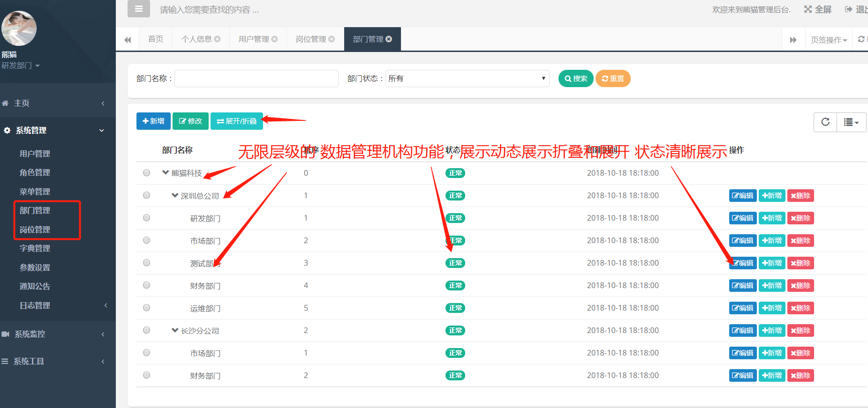Screen dimensions: 868x408
Task: Select radio button for 测试部门
Action: [x=147, y=263]
